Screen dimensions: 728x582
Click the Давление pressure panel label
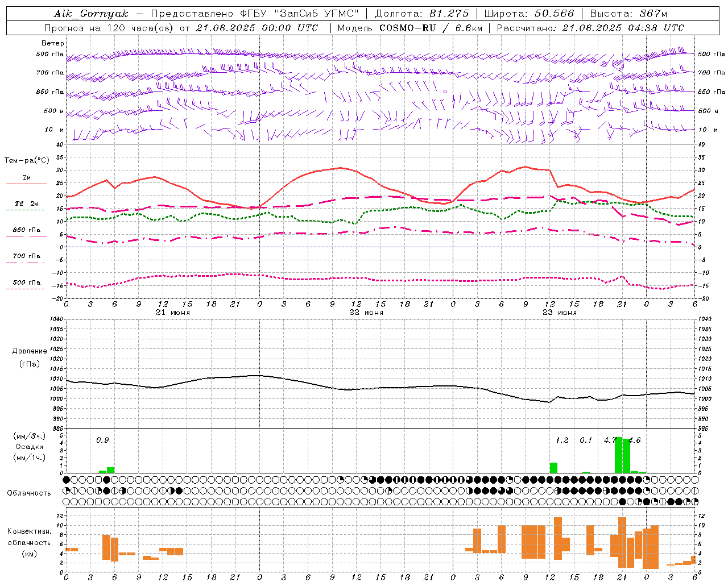(30, 351)
